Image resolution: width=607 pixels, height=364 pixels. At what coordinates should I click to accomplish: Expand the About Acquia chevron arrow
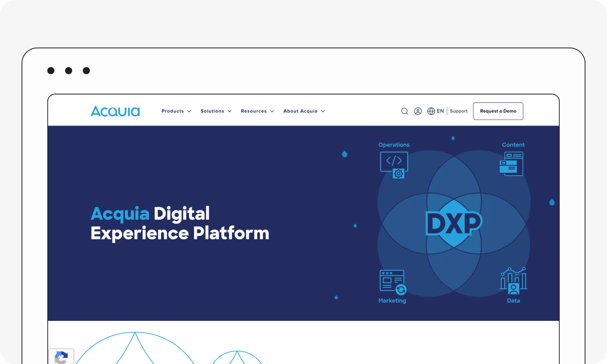323,111
